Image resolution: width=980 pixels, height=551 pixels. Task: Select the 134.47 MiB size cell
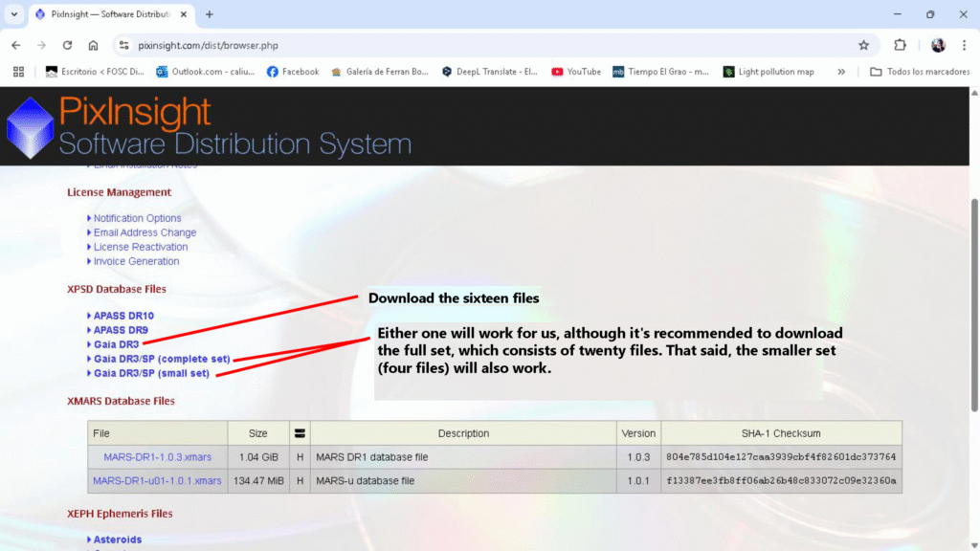click(258, 481)
